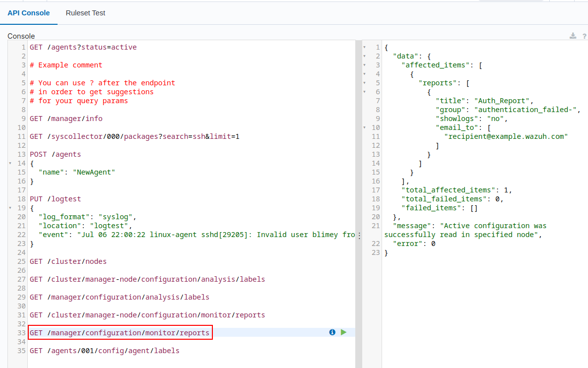Switch to the Ruleset Test tab

tap(85, 13)
